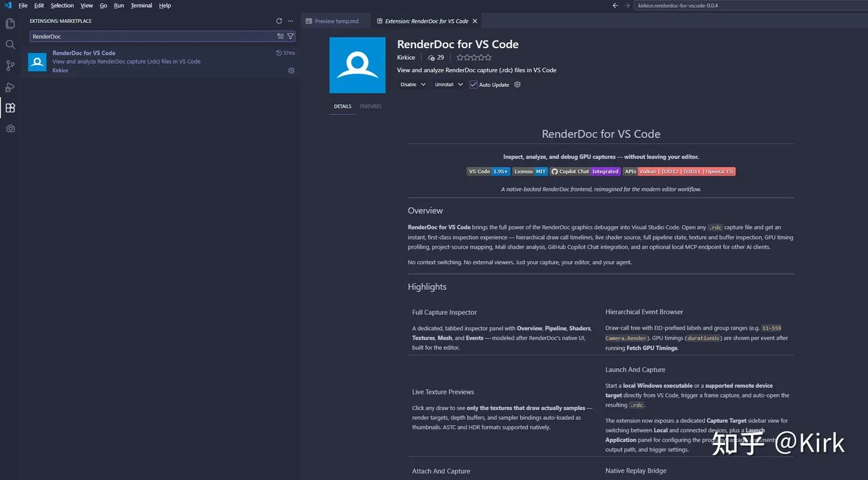Click the VS Code 1.95+ badge
This screenshot has width=868, height=480.
click(489, 172)
